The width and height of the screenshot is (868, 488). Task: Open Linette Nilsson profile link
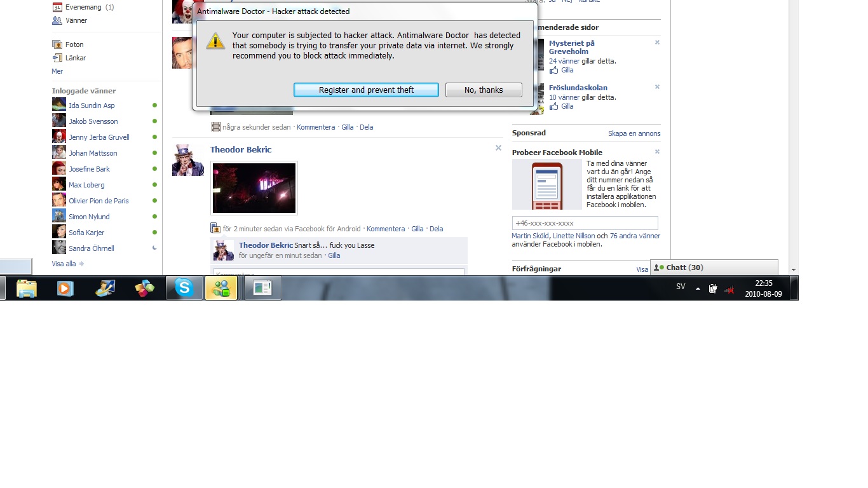pyautogui.click(x=574, y=236)
